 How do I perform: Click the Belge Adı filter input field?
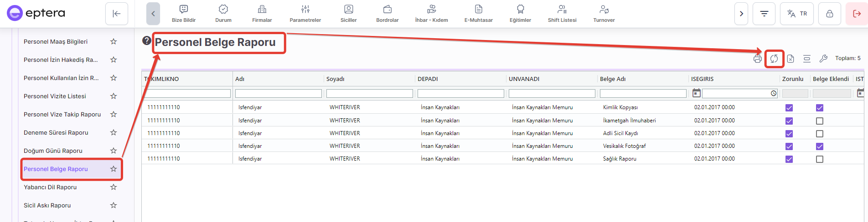(x=643, y=93)
